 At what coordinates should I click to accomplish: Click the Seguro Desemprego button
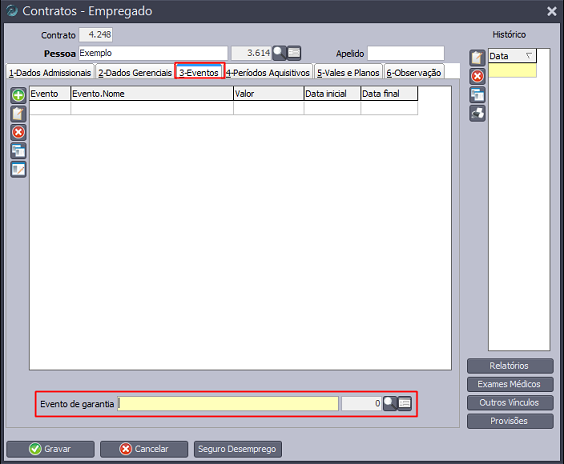pos(237,449)
